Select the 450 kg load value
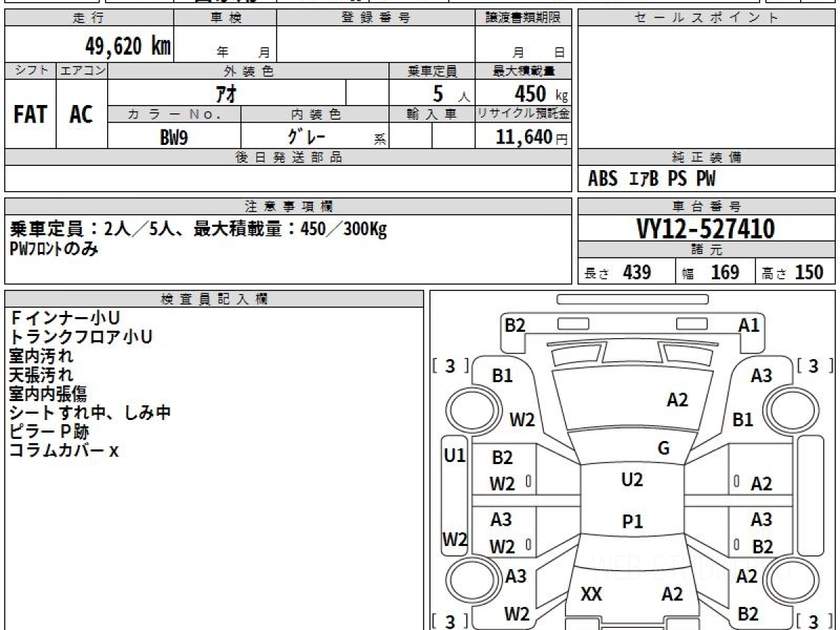 (x=541, y=93)
